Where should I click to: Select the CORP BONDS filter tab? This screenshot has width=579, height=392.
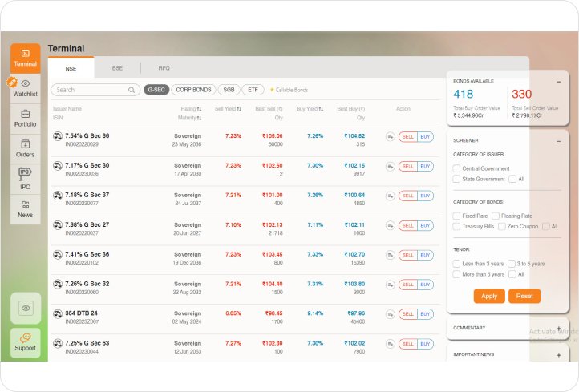tap(192, 90)
